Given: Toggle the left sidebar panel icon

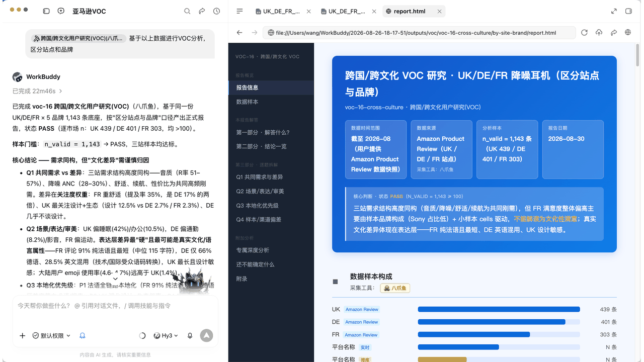Looking at the screenshot, I should tap(46, 11).
